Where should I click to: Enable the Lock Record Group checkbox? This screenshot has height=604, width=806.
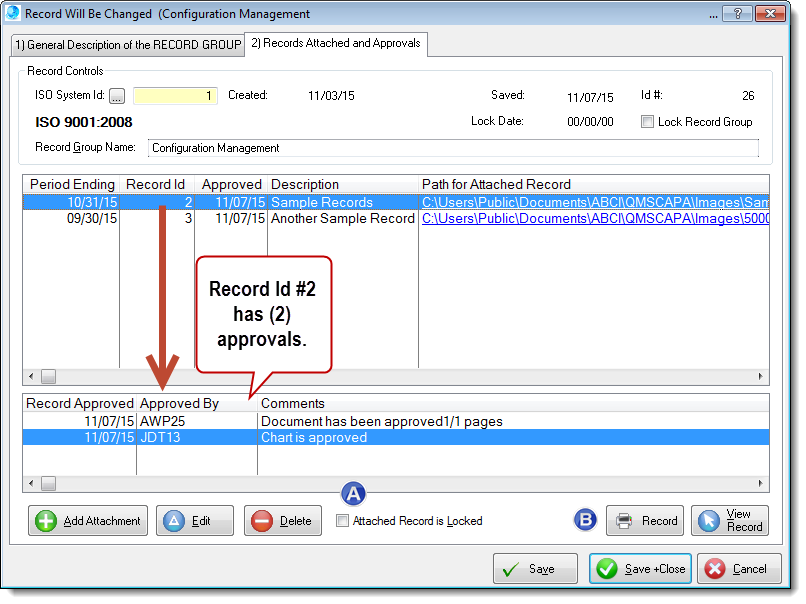(x=646, y=122)
